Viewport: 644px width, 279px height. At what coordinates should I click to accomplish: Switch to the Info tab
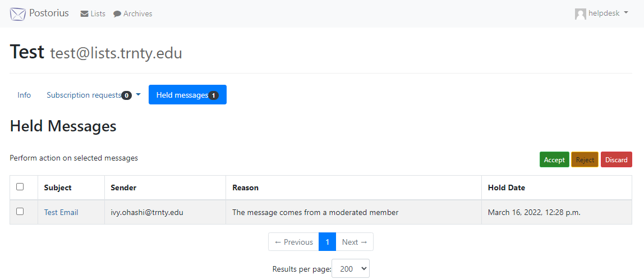tap(24, 95)
